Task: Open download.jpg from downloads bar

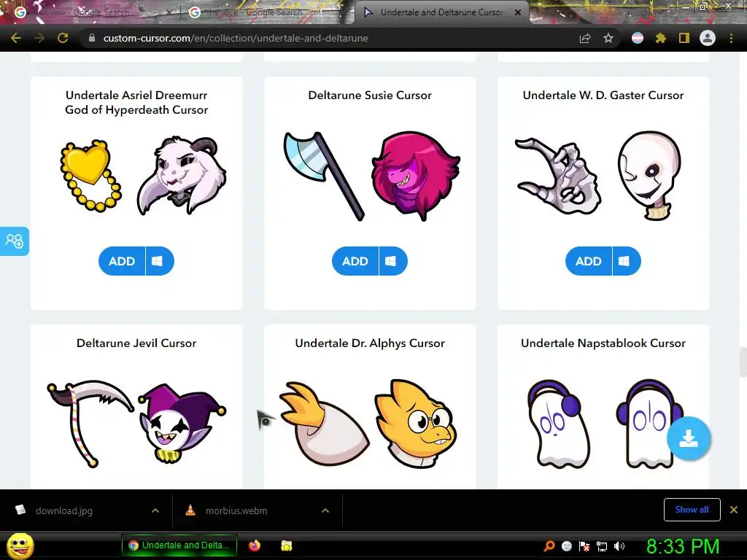Action: pyautogui.click(x=64, y=510)
